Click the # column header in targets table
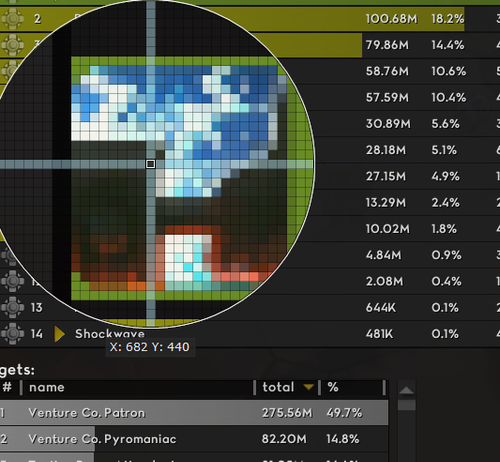The height and width of the screenshot is (462, 500). tap(7, 387)
